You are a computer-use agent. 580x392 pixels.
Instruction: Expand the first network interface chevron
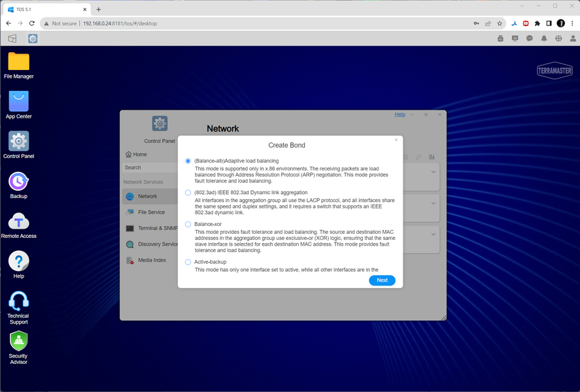pos(433,172)
